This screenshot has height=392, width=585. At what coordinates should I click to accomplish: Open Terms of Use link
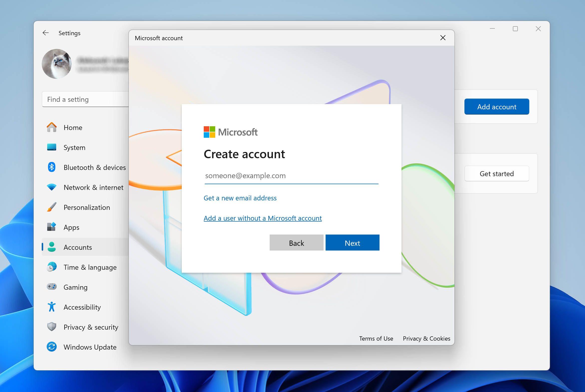click(376, 338)
